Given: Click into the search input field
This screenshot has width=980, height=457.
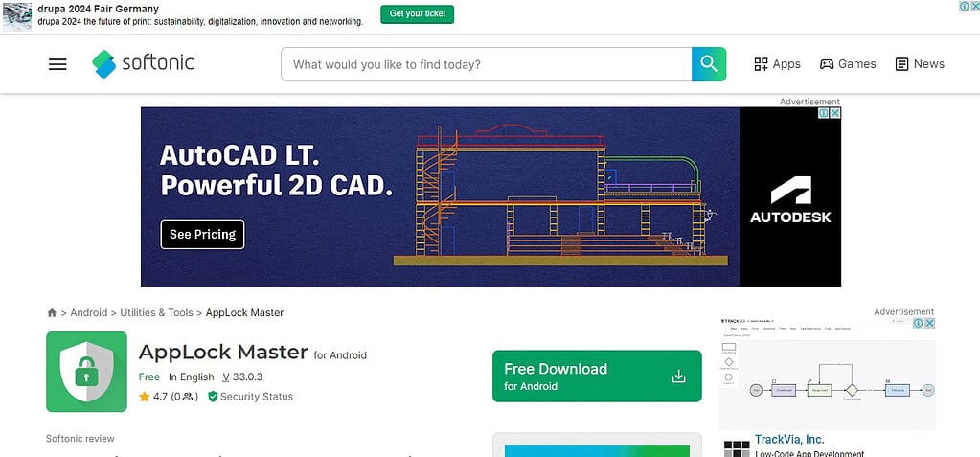Looking at the screenshot, I should pyautogui.click(x=487, y=64).
